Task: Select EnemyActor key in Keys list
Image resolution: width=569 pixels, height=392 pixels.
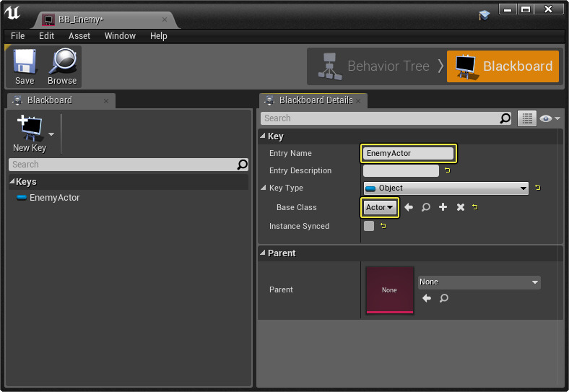Action: (x=54, y=198)
